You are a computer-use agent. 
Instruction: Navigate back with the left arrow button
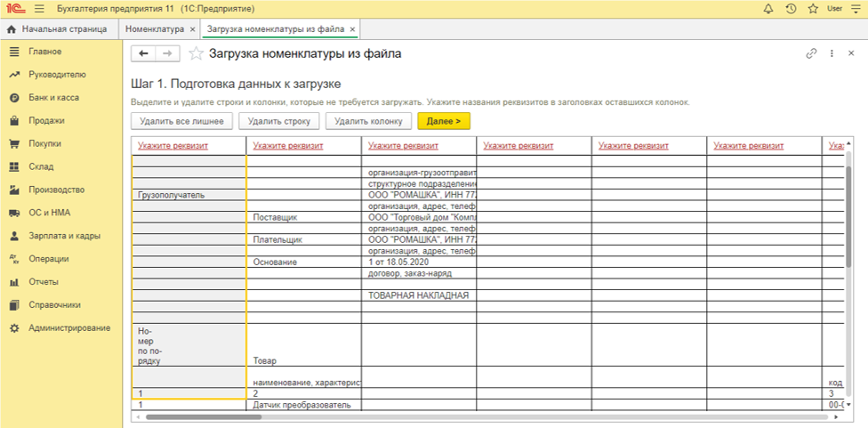click(143, 53)
